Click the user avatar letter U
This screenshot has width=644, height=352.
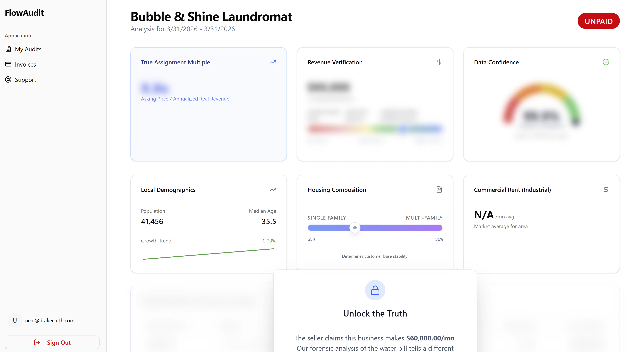15,320
